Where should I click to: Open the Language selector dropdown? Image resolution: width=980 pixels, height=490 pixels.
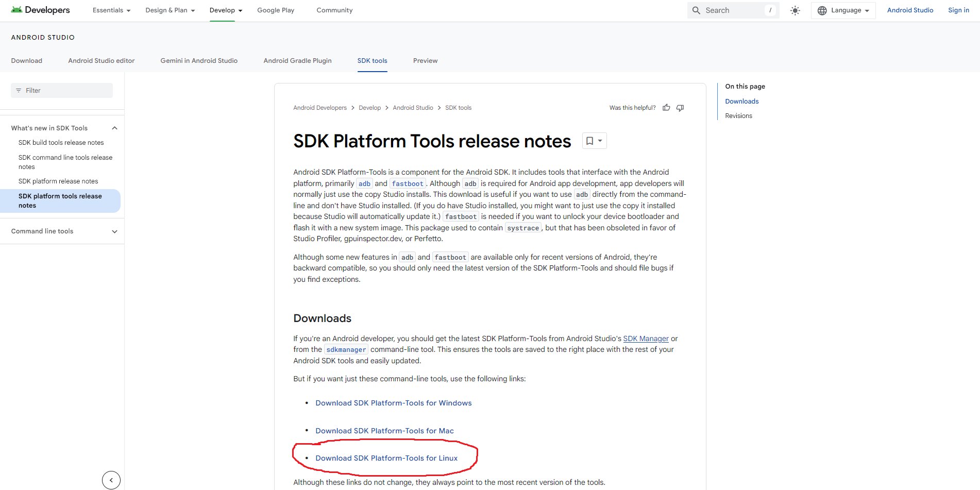pyautogui.click(x=843, y=10)
